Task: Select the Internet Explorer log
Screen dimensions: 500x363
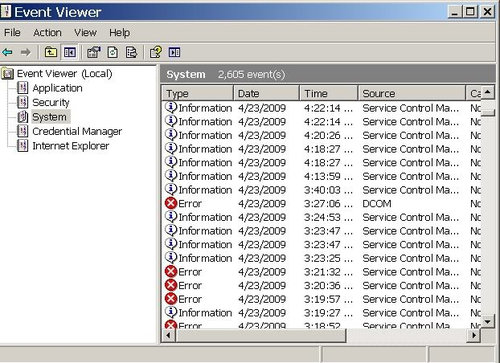Action: point(71,146)
